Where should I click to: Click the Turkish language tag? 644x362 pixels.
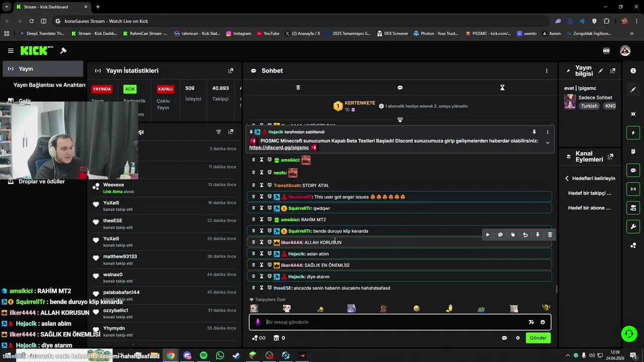(589, 106)
